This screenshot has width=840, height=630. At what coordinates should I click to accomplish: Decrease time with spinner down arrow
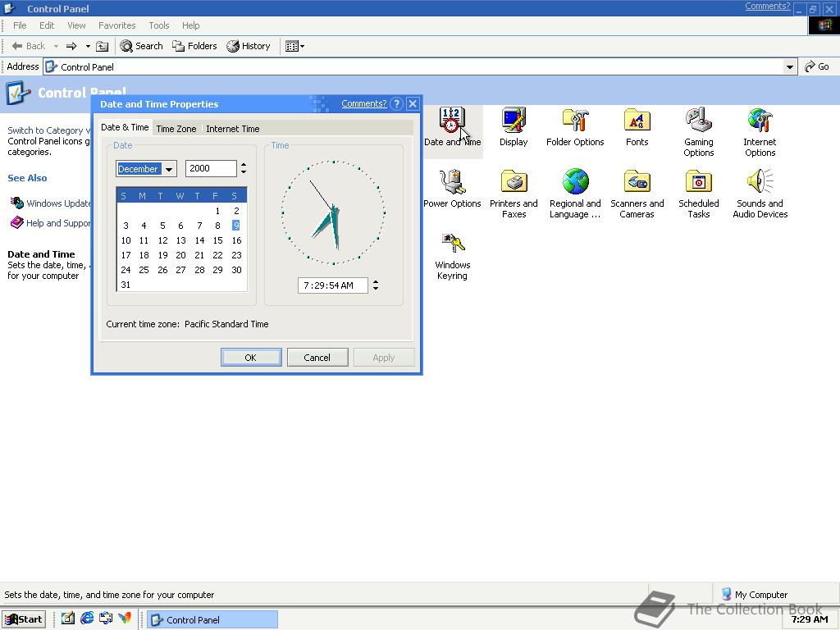click(x=376, y=289)
